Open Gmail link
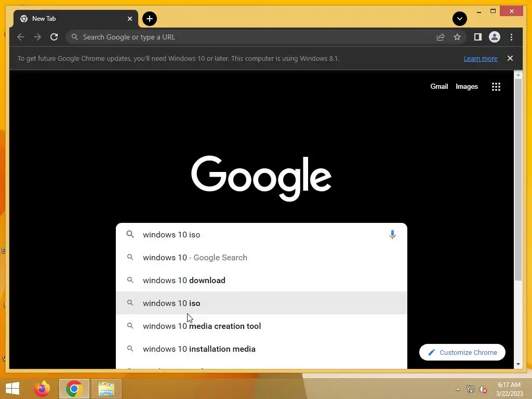This screenshot has height=399, width=532. coord(439,87)
